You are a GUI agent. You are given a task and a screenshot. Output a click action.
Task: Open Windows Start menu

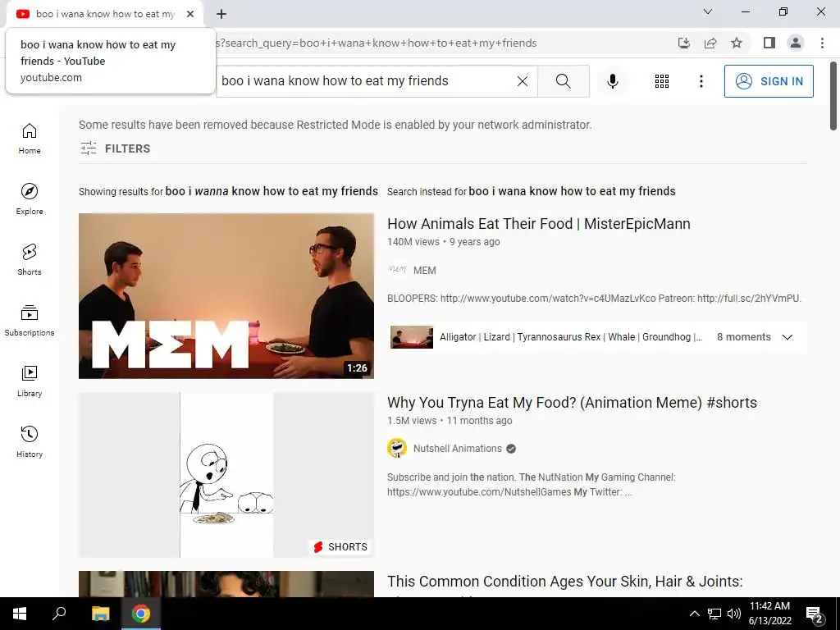pyautogui.click(x=20, y=614)
